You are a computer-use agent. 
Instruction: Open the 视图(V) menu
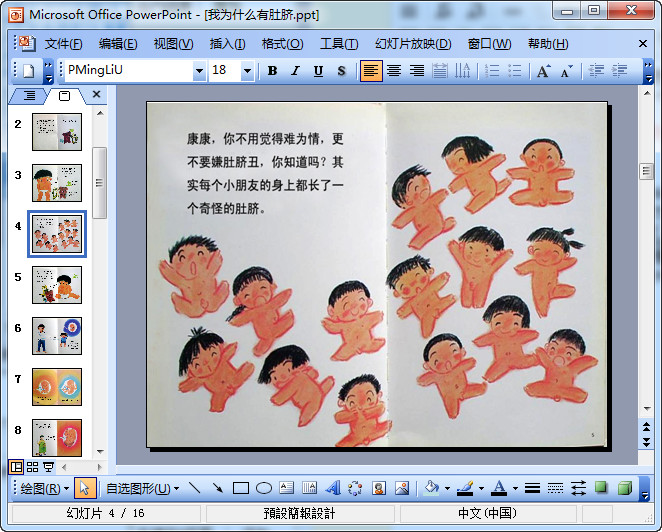click(x=173, y=44)
